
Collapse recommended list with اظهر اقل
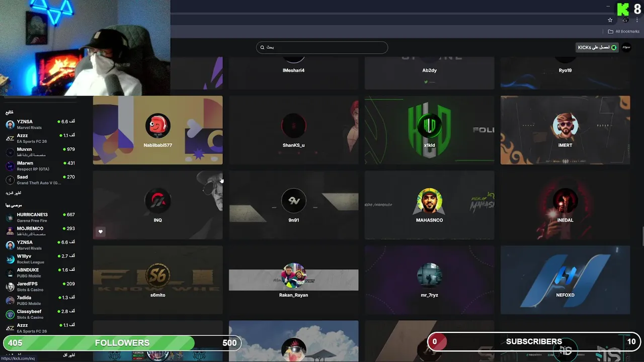pyautogui.click(x=69, y=355)
